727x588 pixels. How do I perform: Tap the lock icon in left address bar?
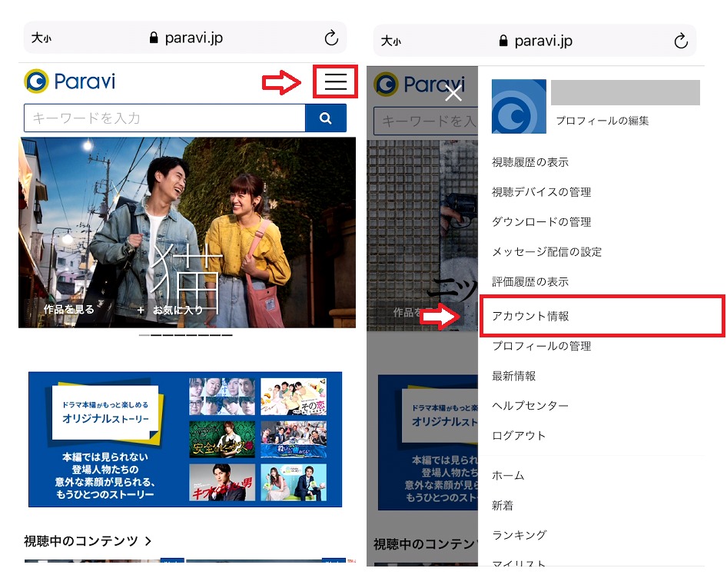point(154,38)
